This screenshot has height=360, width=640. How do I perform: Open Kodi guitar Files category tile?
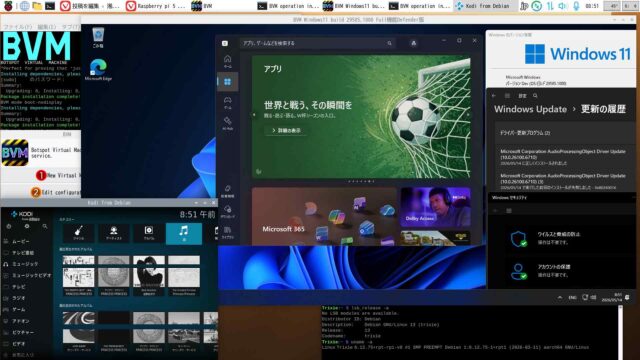click(78, 233)
